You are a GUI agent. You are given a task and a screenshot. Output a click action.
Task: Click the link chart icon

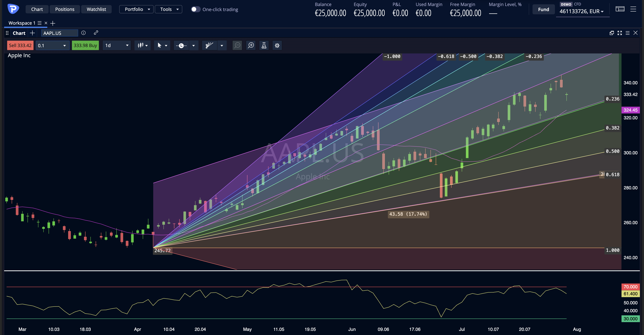[x=96, y=33]
